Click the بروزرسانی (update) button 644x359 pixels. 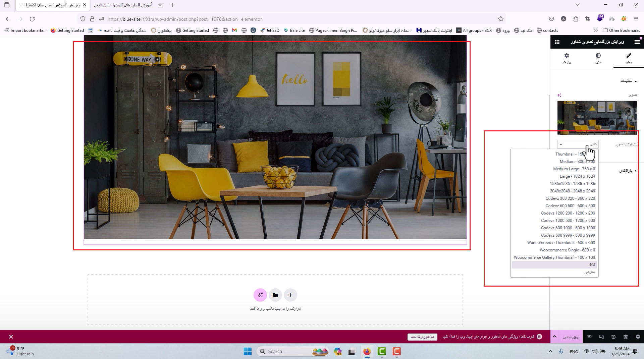pos(571,337)
